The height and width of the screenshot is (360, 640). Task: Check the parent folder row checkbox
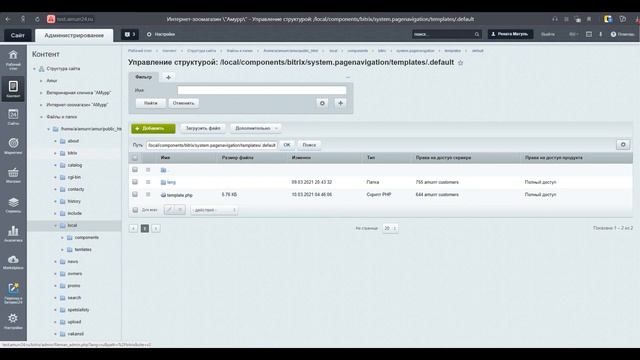[x=135, y=170]
